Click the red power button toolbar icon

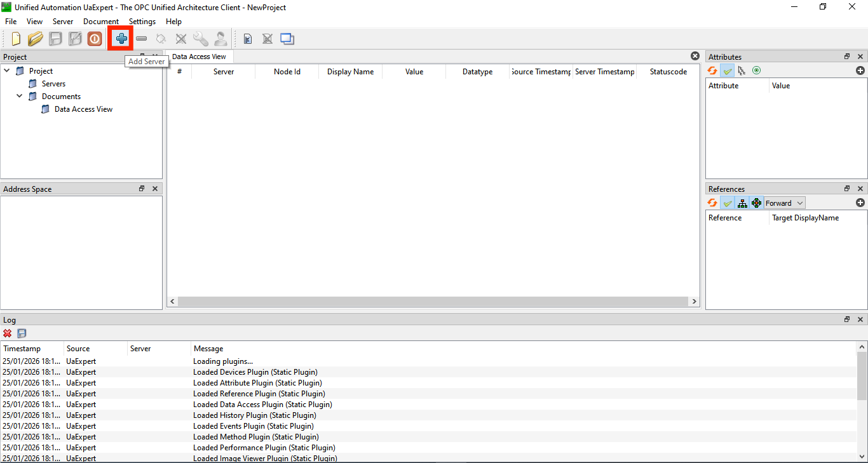[95, 39]
